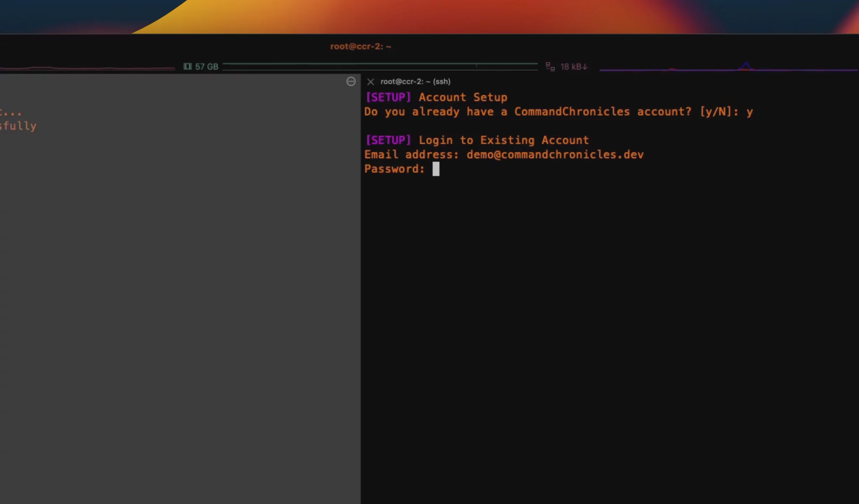The width and height of the screenshot is (859, 504).
Task: Click the "Email address:" label
Action: pyautogui.click(x=411, y=154)
